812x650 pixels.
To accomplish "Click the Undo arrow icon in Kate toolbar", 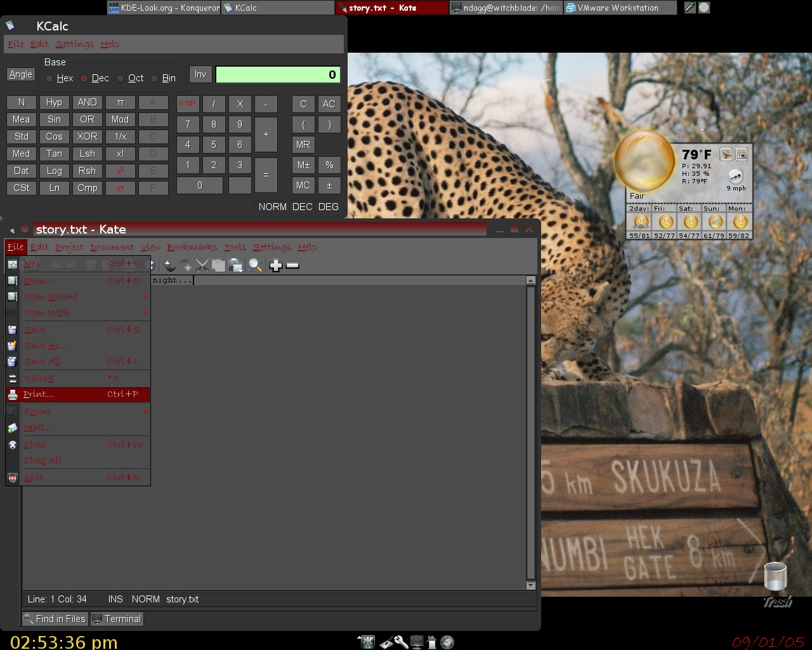I will (170, 265).
